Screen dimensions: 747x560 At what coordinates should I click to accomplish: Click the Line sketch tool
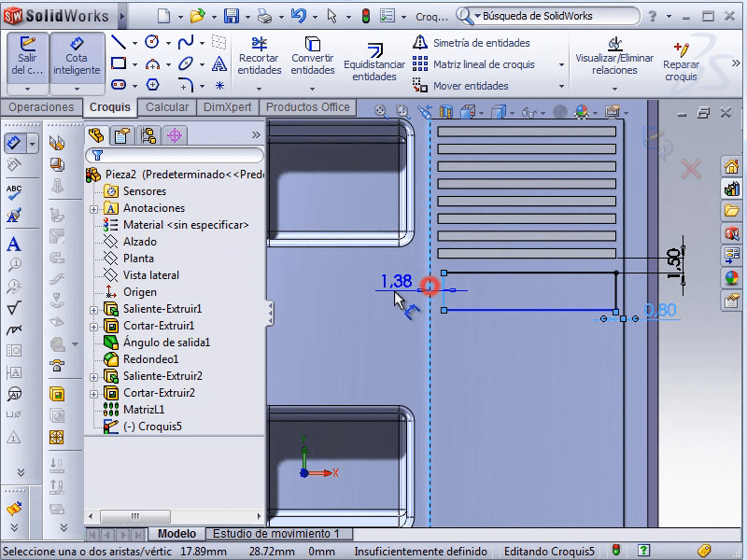(x=119, y=42)
